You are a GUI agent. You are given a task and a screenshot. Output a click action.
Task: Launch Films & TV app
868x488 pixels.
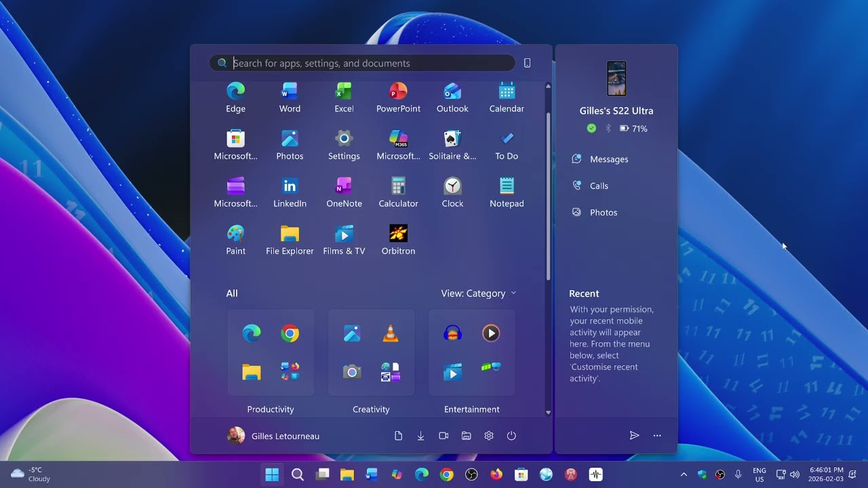tap(344, 241)
